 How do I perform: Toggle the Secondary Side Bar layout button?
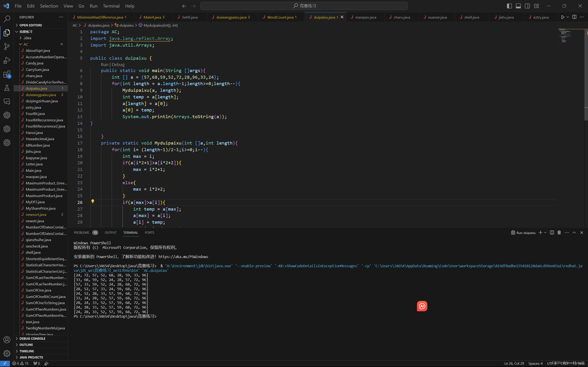click(527, 6)
